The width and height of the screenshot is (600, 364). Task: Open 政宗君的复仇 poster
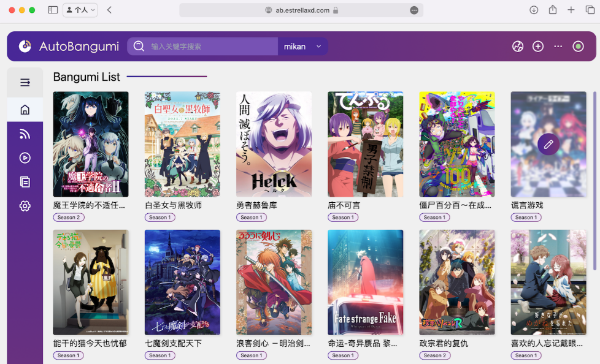[457, 282]
